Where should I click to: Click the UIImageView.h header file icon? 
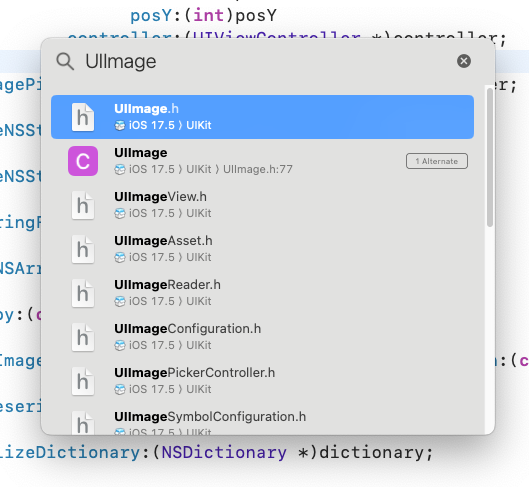(x=83, y=205)
